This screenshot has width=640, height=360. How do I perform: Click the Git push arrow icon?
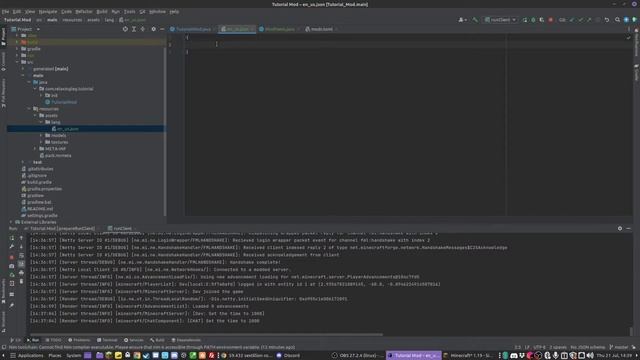[x=589, y=20]
